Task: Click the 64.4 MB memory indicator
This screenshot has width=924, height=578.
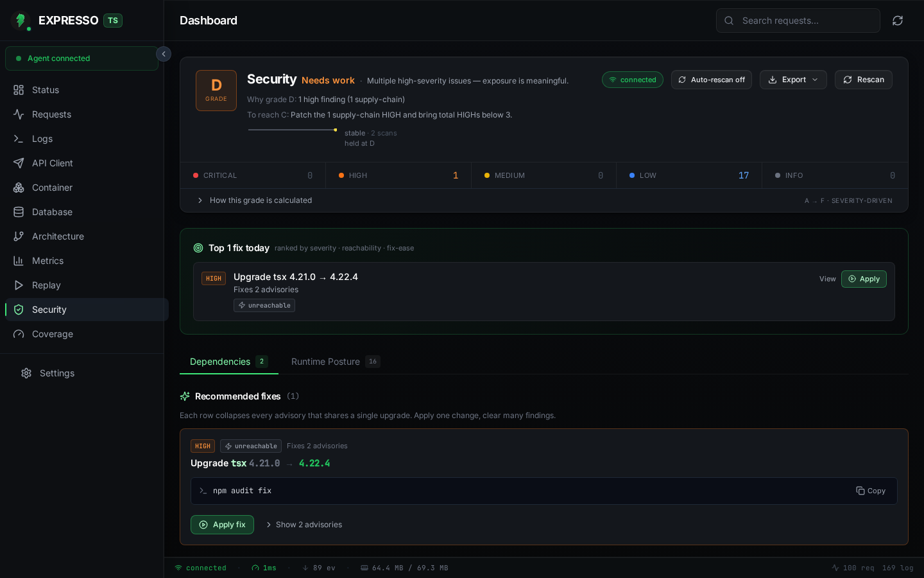Action: [x=404, y=568]
